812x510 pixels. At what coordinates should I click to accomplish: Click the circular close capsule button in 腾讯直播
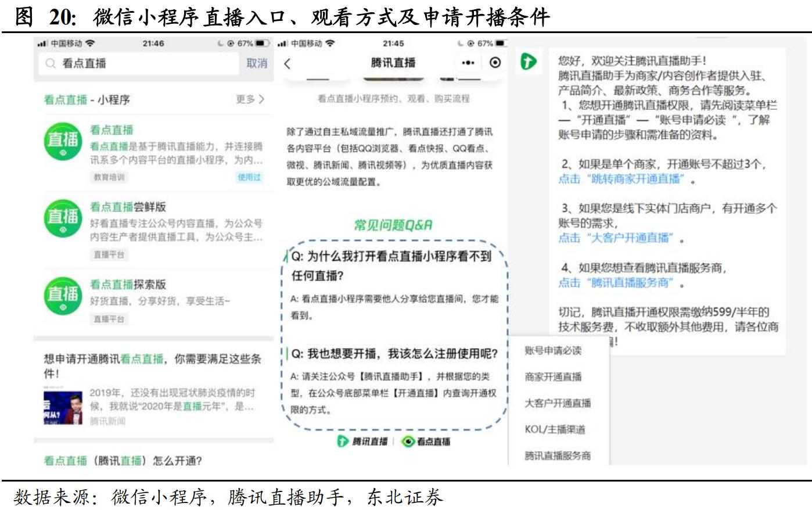495,63
